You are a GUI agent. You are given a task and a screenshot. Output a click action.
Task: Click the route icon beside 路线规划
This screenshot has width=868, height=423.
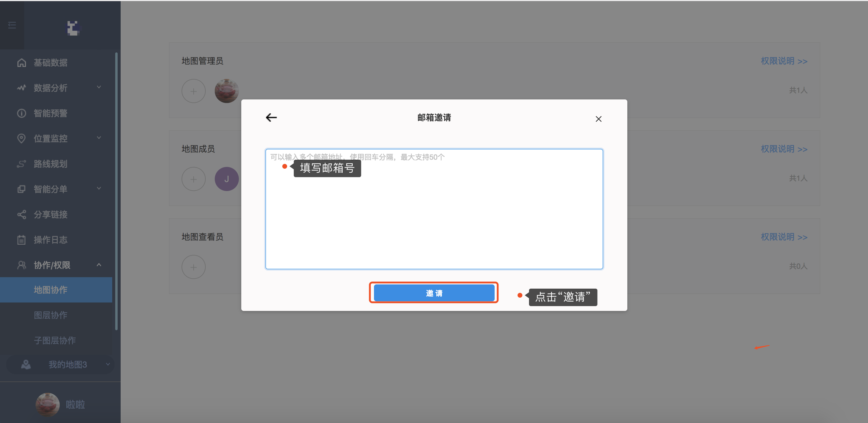pyautogui.click(x=22, y=164)
